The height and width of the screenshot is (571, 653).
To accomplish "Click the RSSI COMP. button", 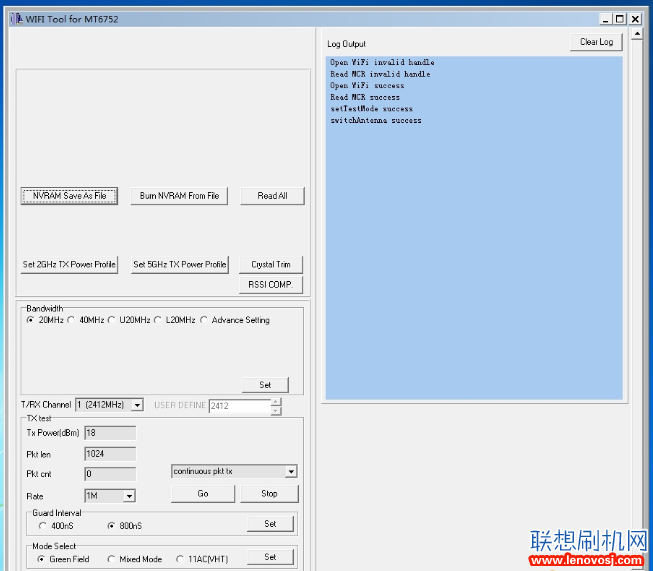I will (x=271, y=285).
